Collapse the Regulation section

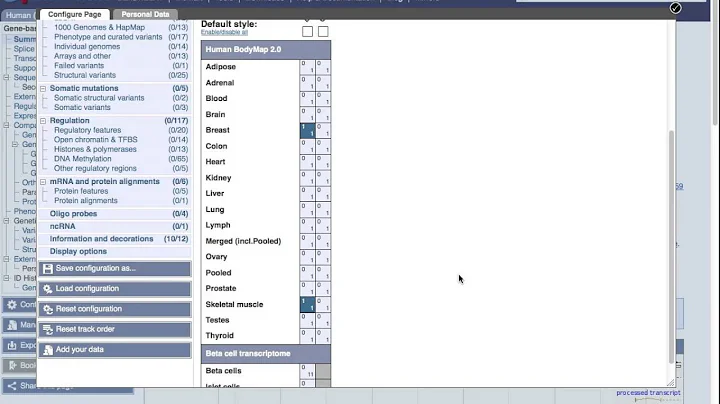tap(43, 121)
